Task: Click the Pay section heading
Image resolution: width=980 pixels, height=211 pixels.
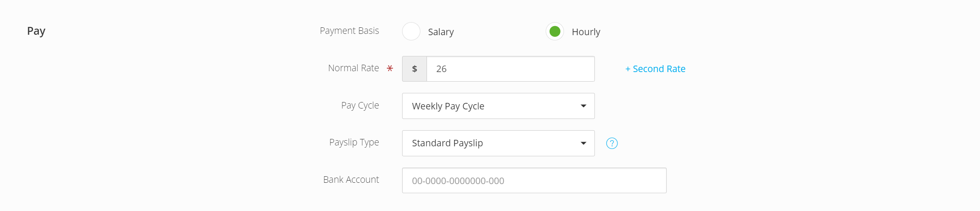Action: click(x=36, y=31)
